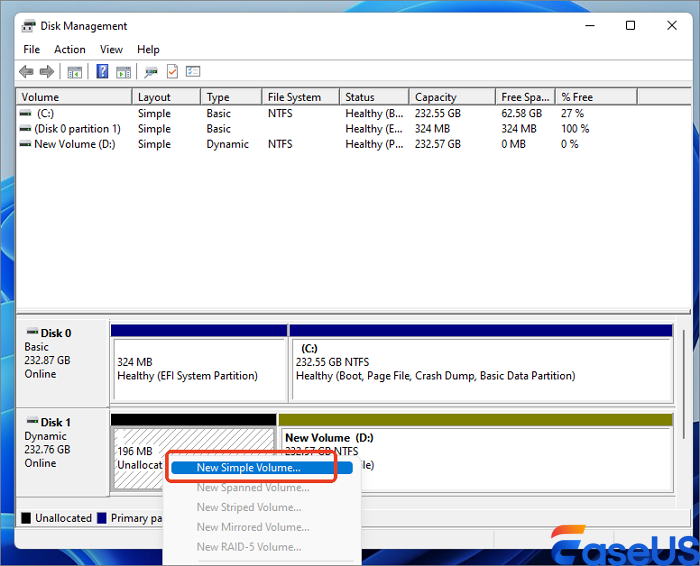Click the black Unallocated legend swatch
The image size is (700, 566).
point(26,518)
